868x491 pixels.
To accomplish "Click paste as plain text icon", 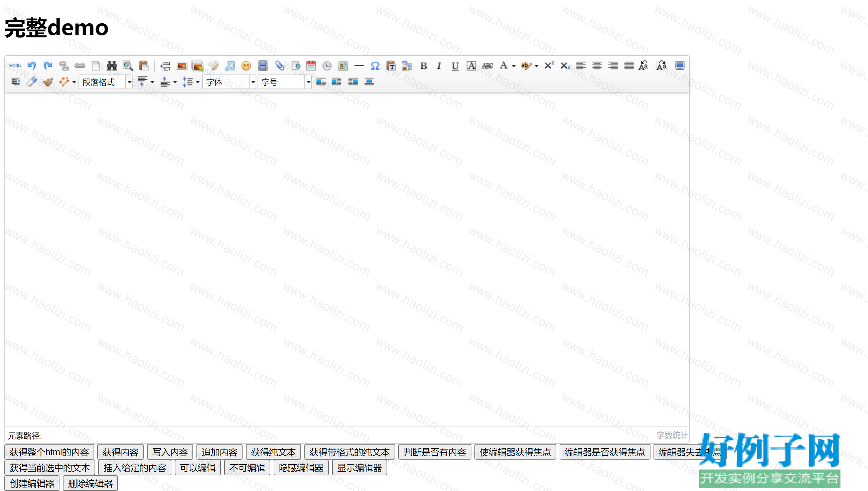I will (x=391, y=65).
